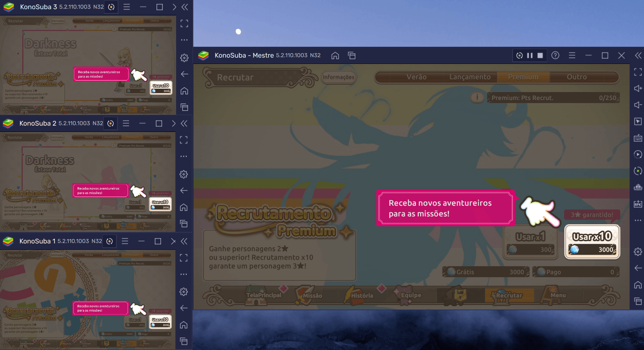Show more tools in the Mestre sidebar
The height and width of the screenshot is (350, 644).
coord(638,221)
